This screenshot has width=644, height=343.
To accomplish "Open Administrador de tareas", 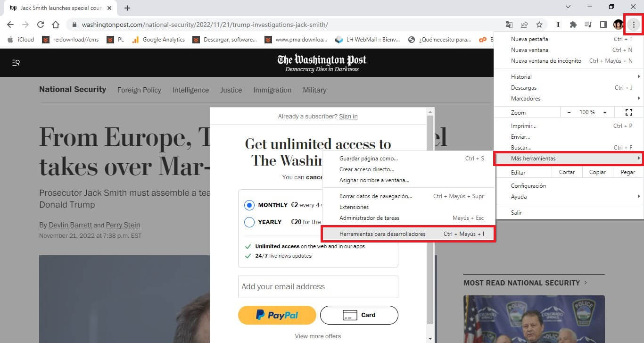I will pos(408,218).
